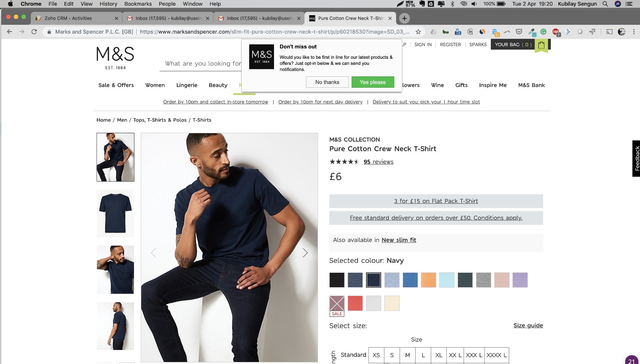This screenshot has height=364, width=640.
Task: Select size XL
Action: tap(439, 355)
